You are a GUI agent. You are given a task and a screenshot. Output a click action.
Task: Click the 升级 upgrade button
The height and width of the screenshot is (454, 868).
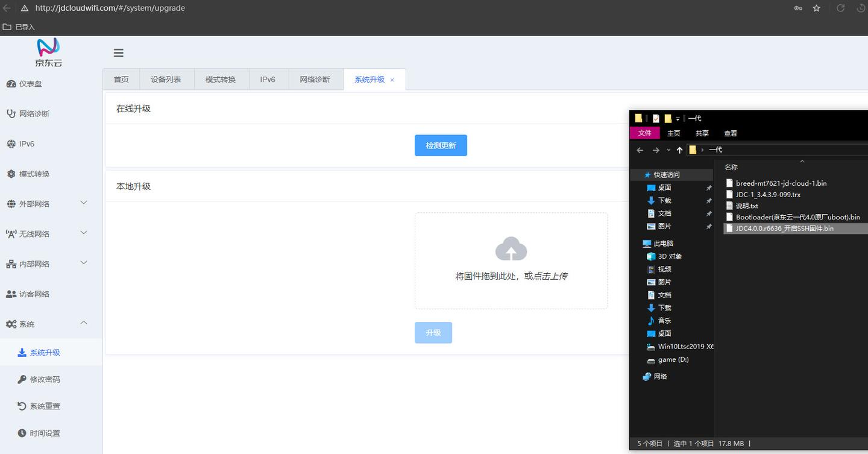pos(433,332)
